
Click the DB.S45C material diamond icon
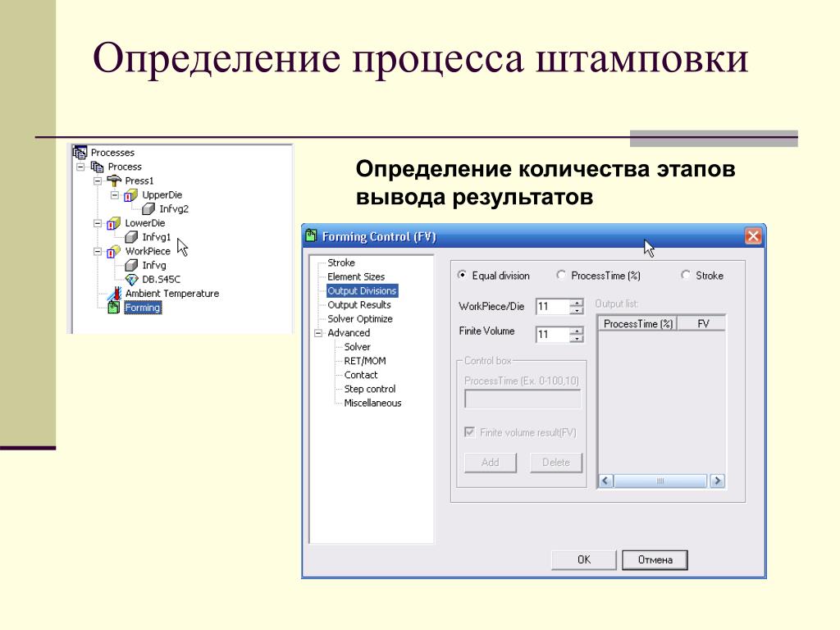[x=131, y=279]
